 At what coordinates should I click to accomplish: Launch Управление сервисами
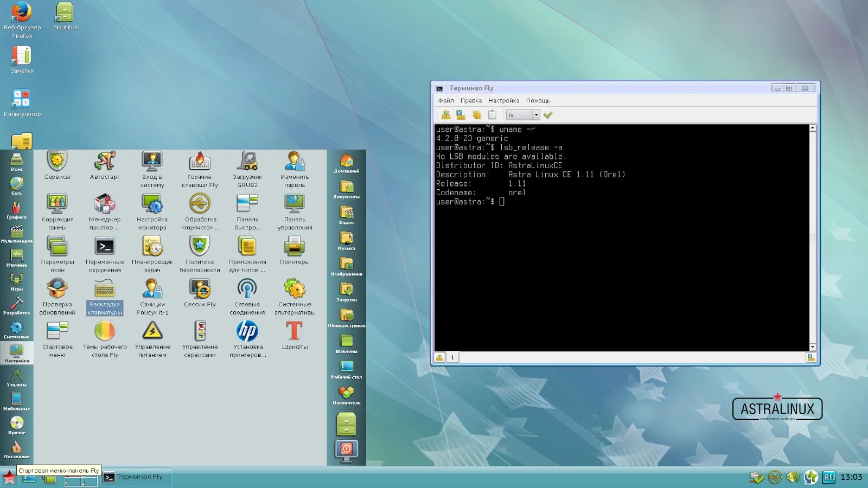tap(200, 339)
